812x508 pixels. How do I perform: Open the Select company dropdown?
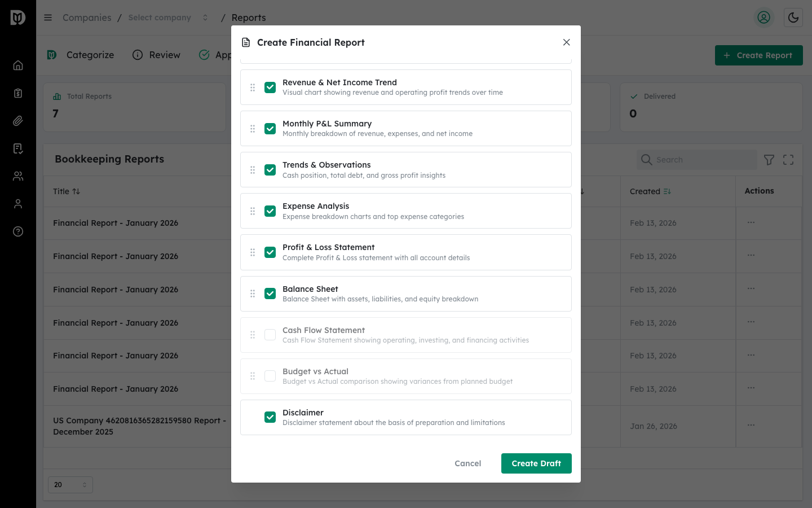click(x=166, y=17)
